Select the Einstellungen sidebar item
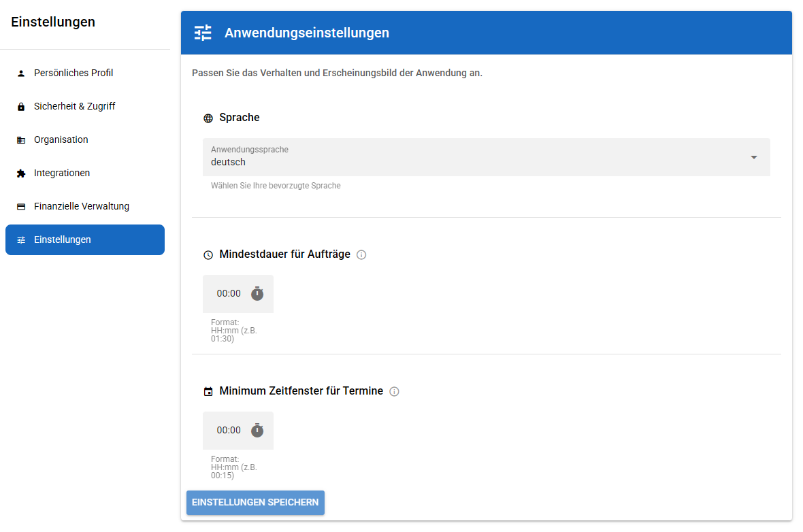803x532 pixels. coord(85,239)
